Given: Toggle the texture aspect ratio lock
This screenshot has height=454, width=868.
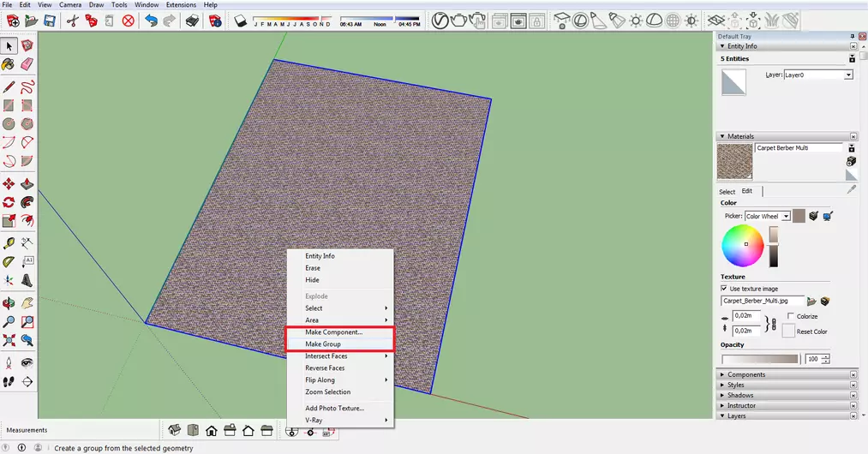Looking at the screenshot, I should (x=774, y=324).
